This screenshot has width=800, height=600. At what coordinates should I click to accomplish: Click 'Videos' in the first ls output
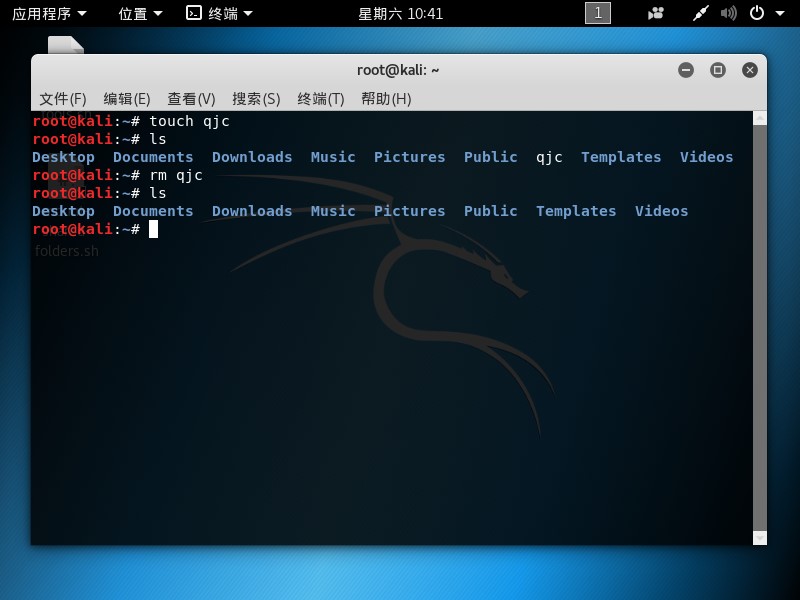(706, 157)
